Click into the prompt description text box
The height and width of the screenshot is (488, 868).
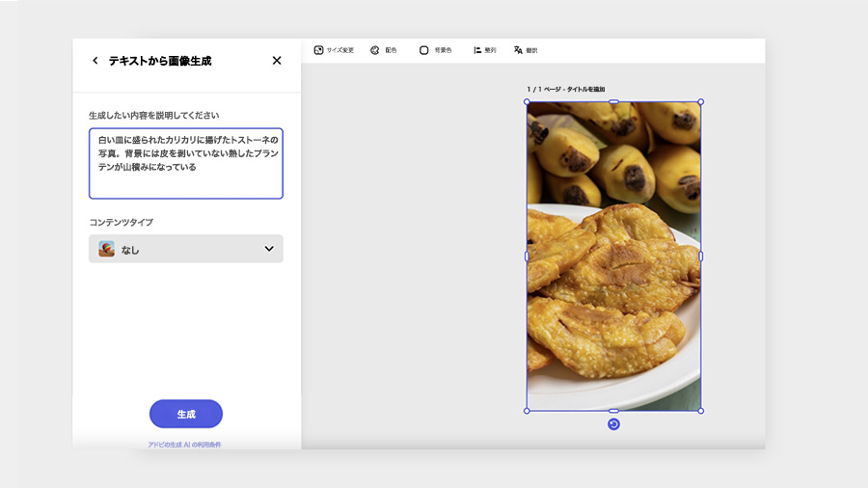[x=186, y=163]
